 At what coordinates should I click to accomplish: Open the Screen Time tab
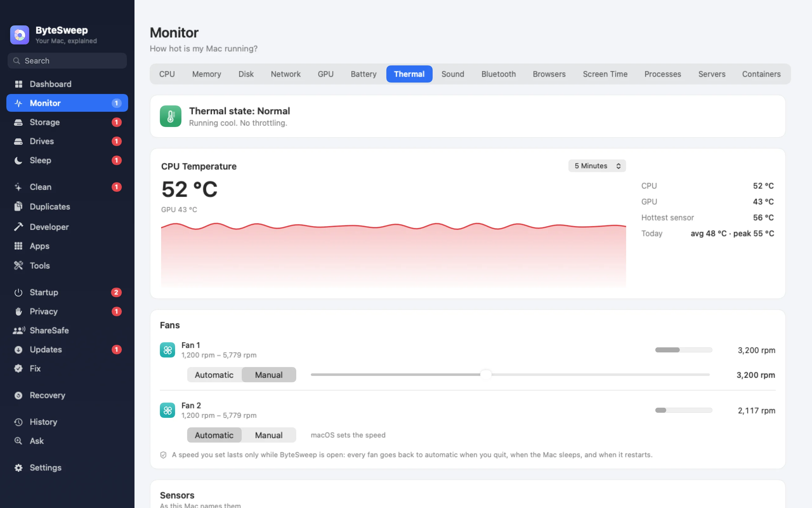pyautogui.click(x=605, y=74)
